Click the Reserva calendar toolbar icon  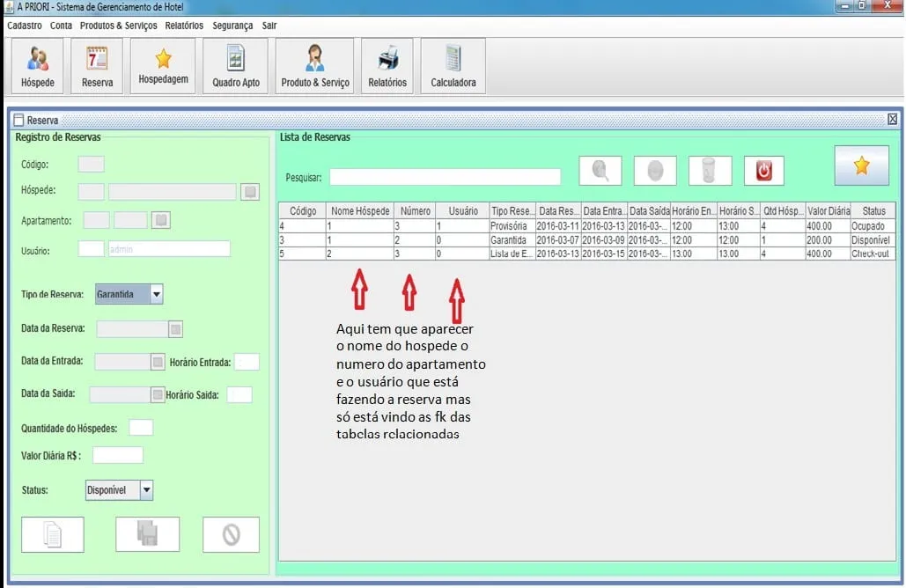coord(97,67)
